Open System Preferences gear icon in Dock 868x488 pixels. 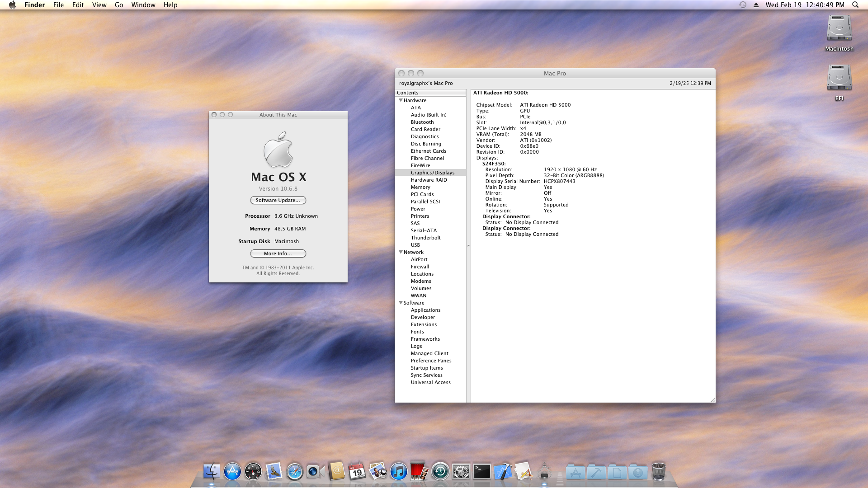pos(461,472)
